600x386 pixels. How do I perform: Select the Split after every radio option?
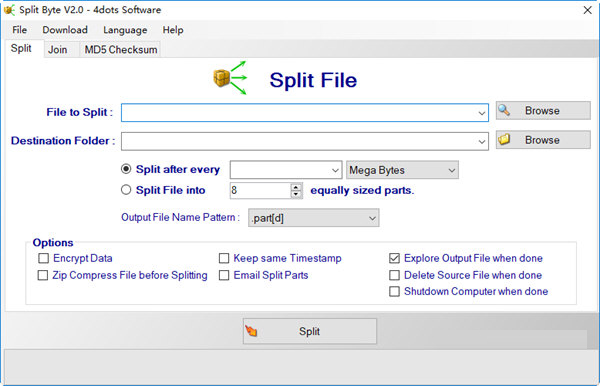(126, 169)
